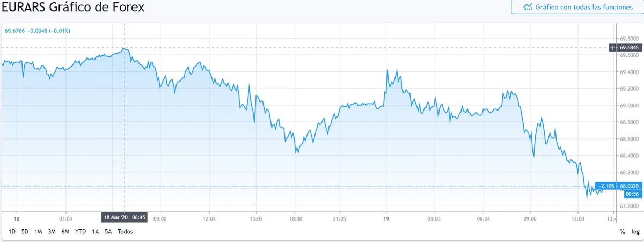Choose the 3M time range
644x242 pixels.
52,232
